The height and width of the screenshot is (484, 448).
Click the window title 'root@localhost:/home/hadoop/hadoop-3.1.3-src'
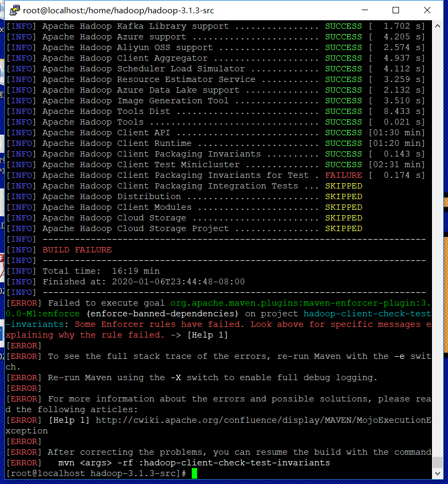pos(119,11)
